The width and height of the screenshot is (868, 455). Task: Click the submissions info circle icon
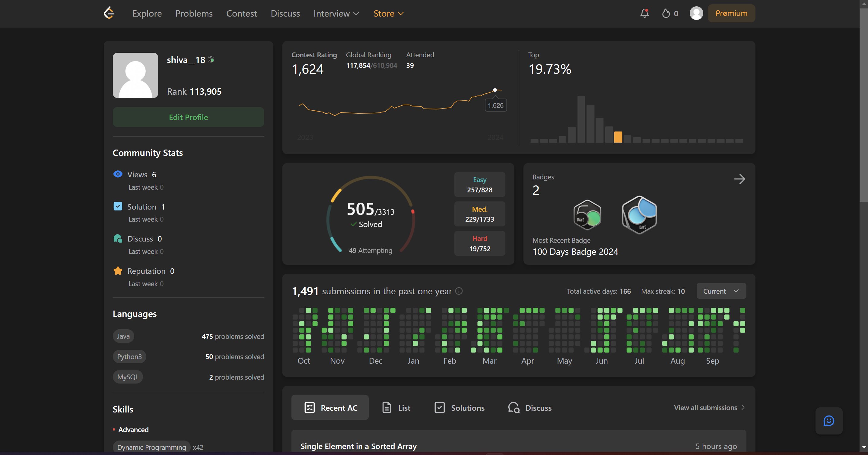[x=459, y=291]
